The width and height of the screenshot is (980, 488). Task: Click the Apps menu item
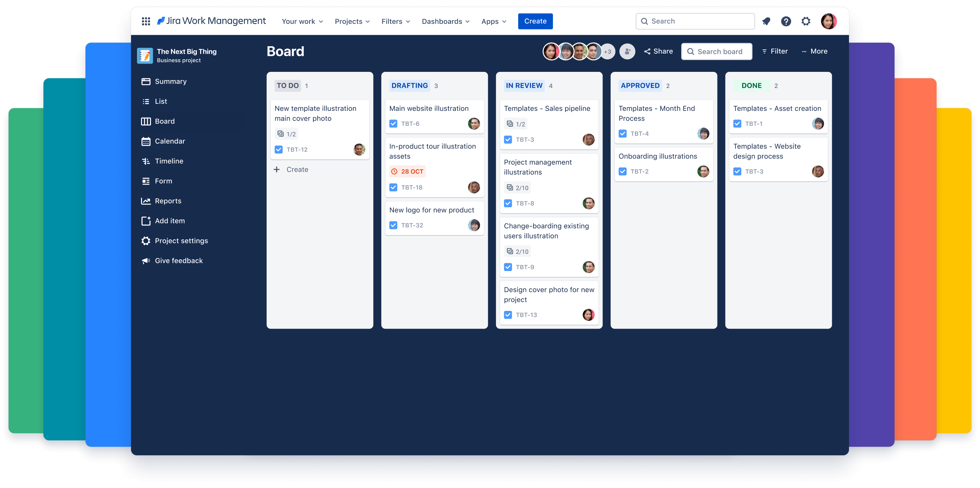point(492,21)
